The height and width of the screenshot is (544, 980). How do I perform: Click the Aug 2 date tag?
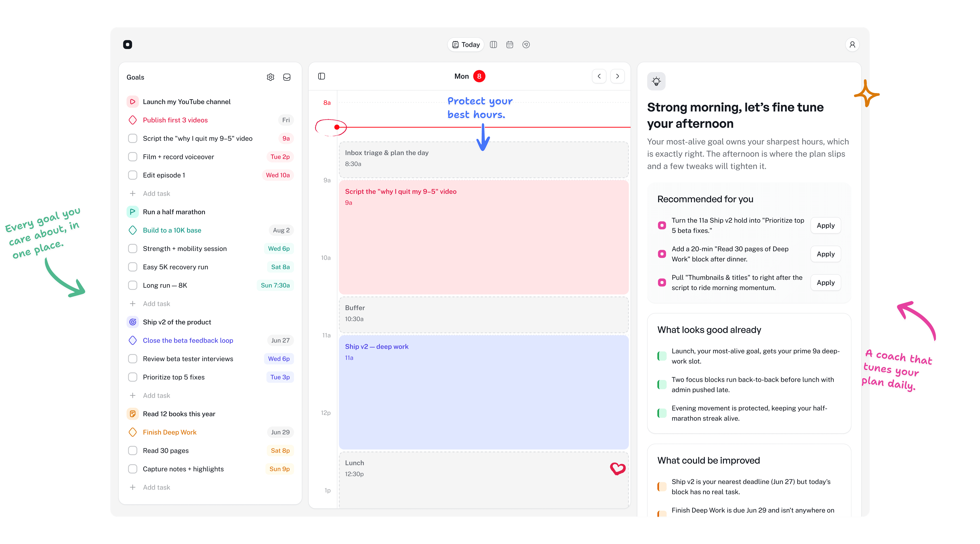tap(281, 230)
